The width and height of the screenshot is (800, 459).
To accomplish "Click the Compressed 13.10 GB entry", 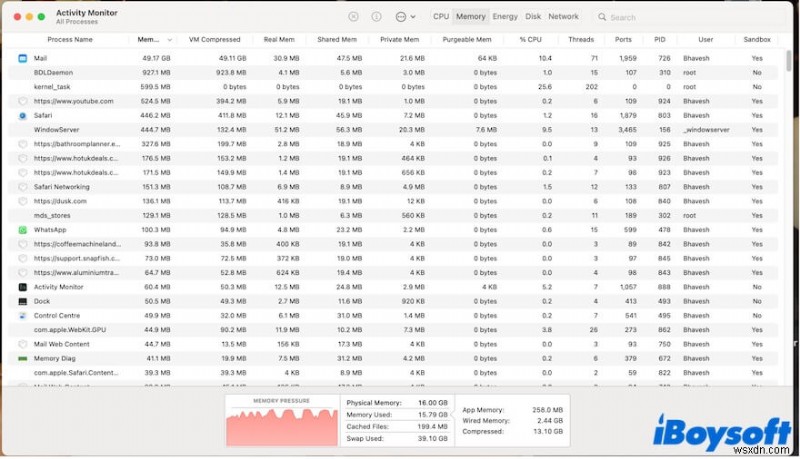I will [512, 431].
